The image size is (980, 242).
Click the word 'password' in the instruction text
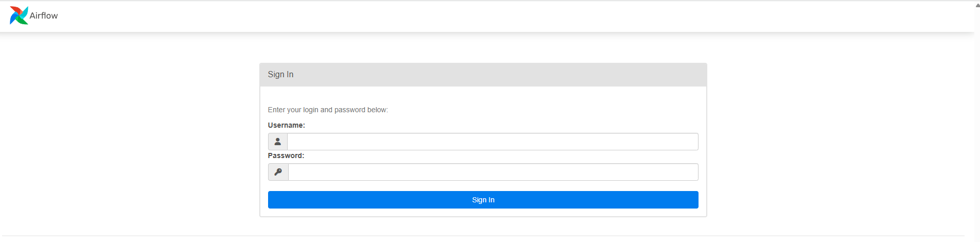point(350,110)
